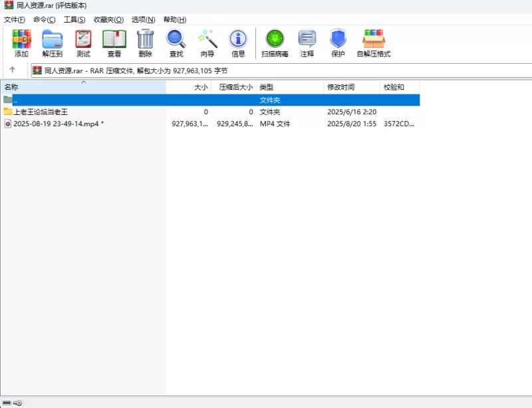
Task: Sort by 大小 column header
Action: pos(189,87)
